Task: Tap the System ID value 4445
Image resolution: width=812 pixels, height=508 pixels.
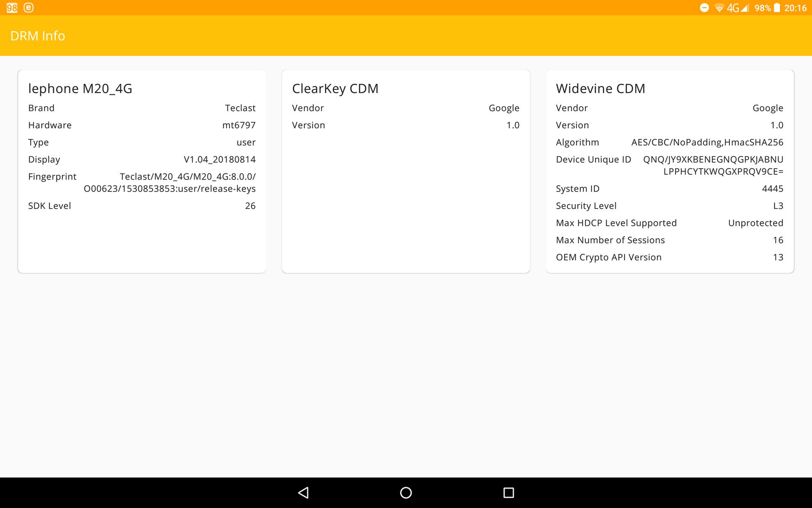Action: coord(773,189)
